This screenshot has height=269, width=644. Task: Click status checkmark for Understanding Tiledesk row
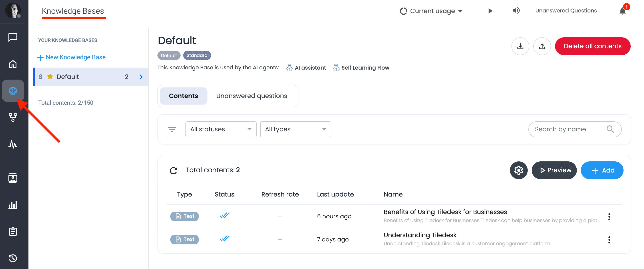225,239
